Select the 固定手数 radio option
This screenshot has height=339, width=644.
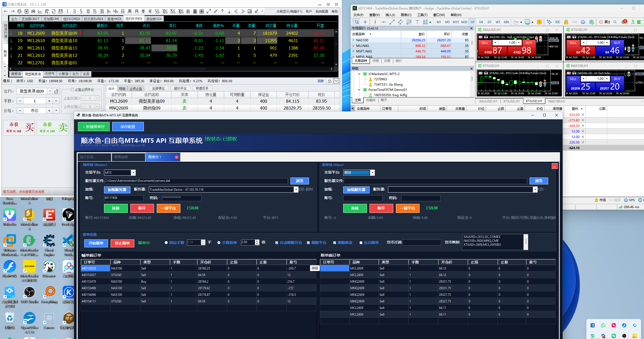(x=166, y=243)
